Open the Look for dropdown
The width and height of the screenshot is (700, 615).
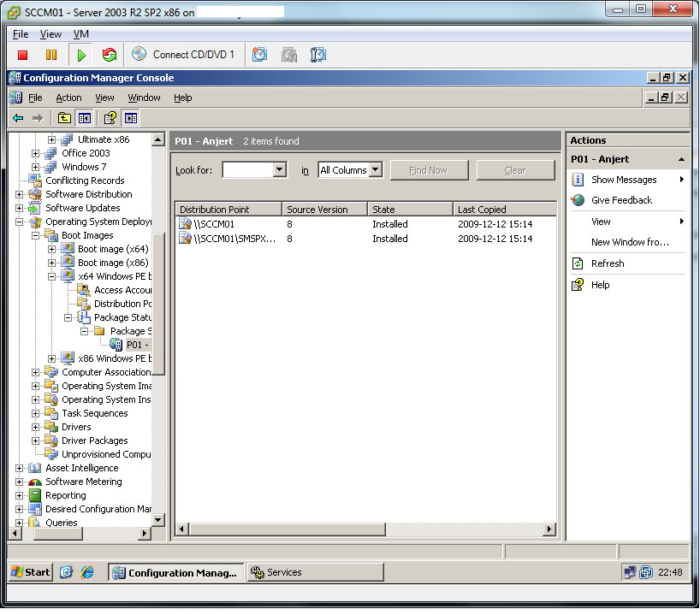pos(280,169)
